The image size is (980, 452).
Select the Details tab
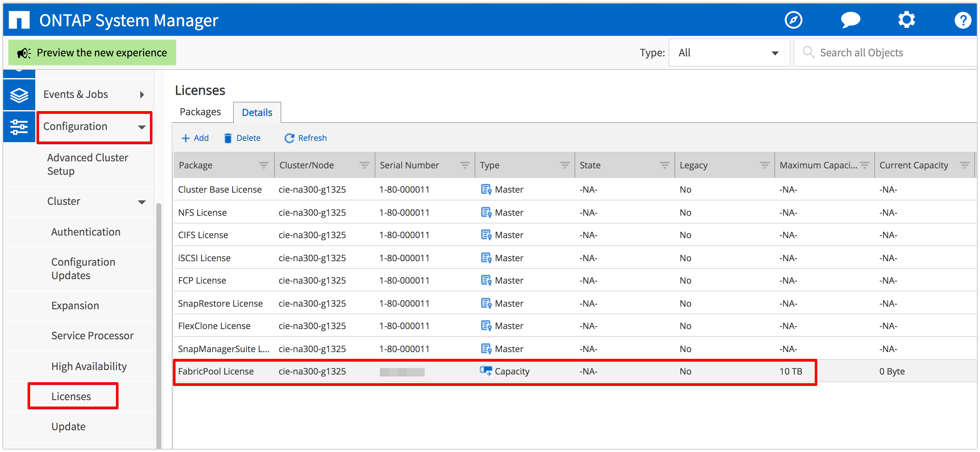tap(257, 112)
